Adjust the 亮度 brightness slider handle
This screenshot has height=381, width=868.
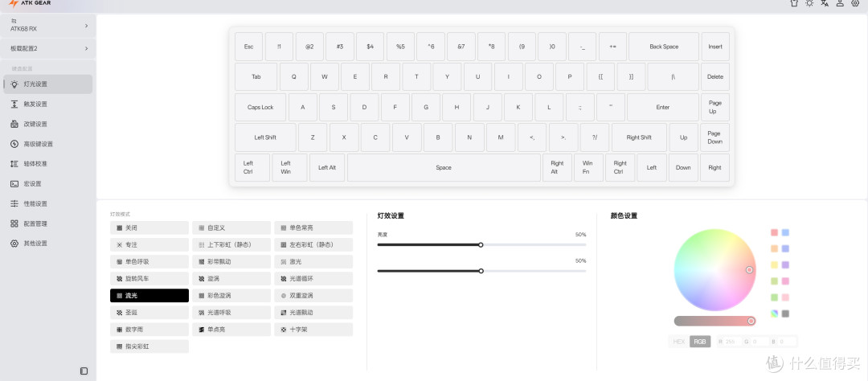point(481,245)
